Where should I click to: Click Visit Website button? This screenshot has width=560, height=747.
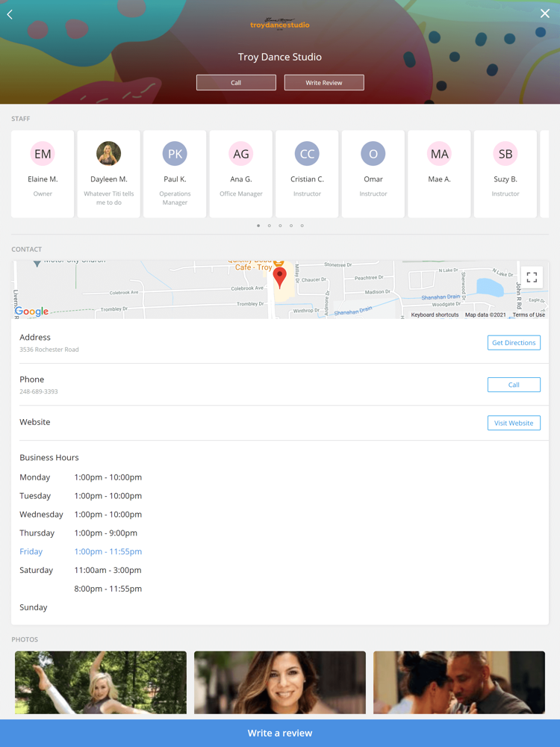coord(514,423)
